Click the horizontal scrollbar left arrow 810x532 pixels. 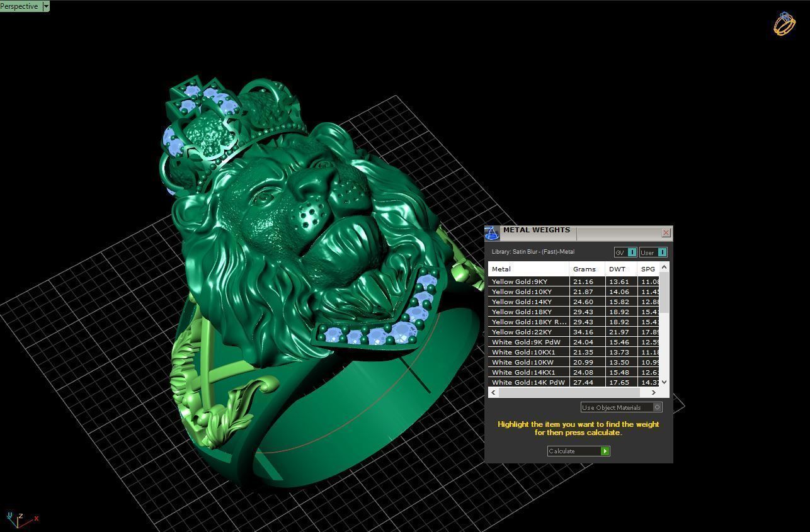494,392
